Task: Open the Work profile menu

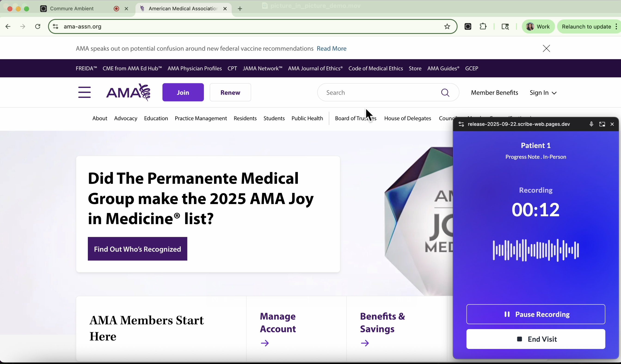Action: click(538, 27)
